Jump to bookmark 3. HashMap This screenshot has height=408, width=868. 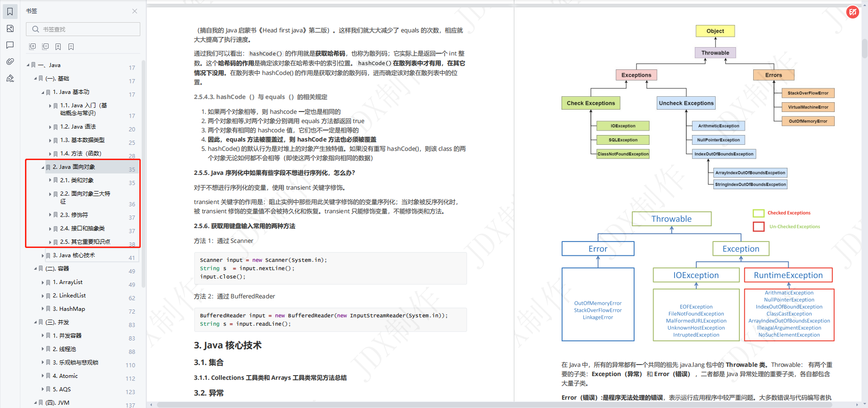click(x=69, y=309)
